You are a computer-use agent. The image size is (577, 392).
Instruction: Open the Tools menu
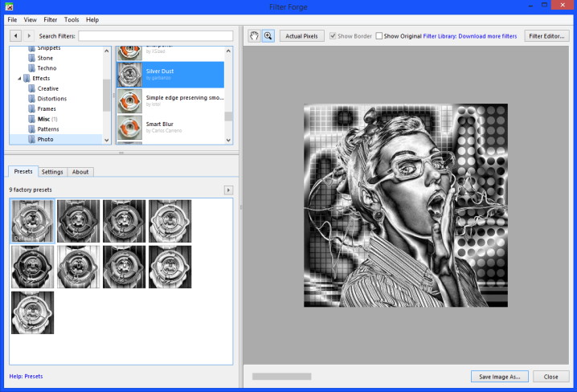click(72, 20)
